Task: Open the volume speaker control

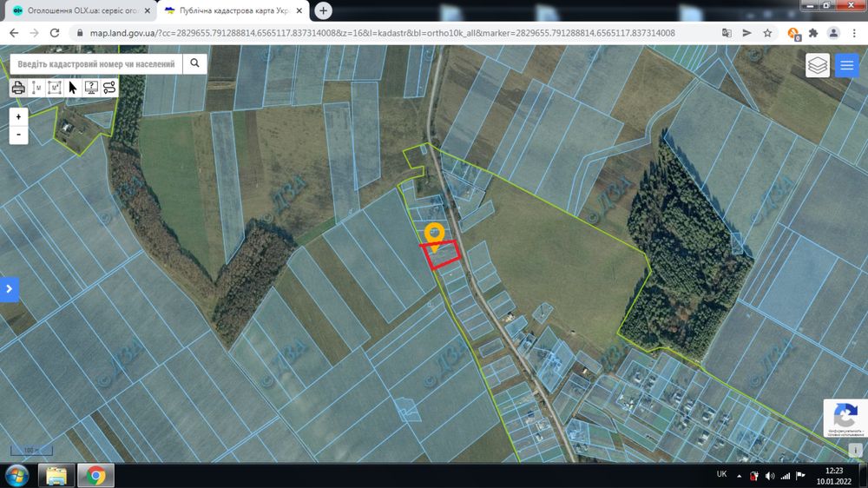Action: pyautogui.click(x=769, y=476)
